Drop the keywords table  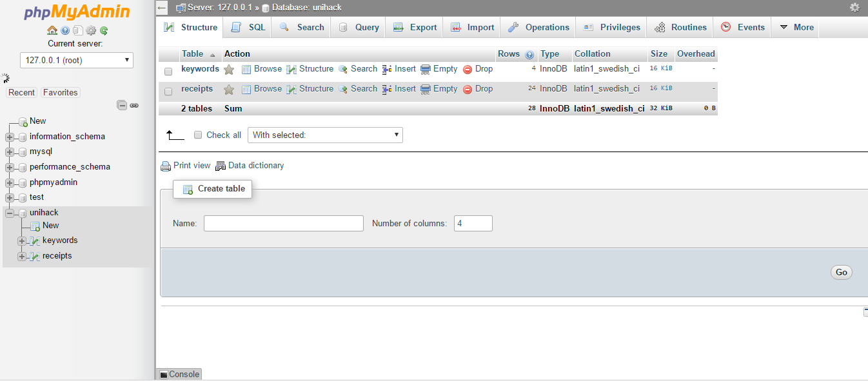click(478, 69)
